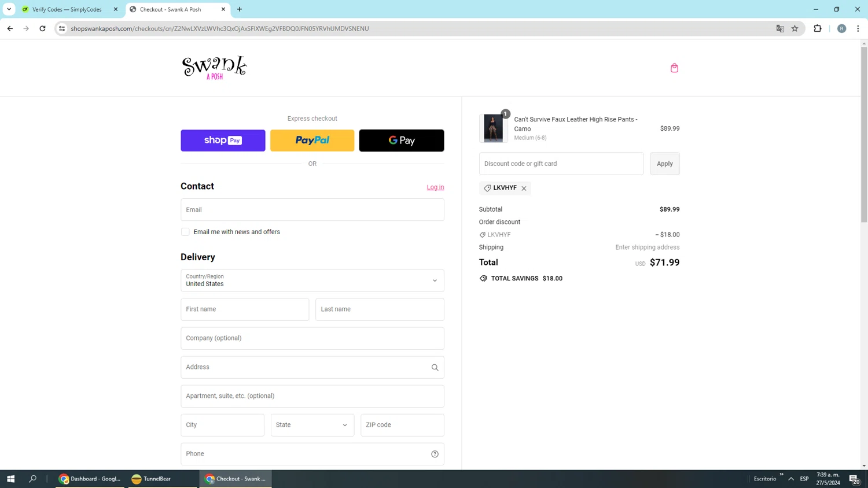Open a new browser tab
Viewport: 868px width, 488px height.
tap(240, 9)
